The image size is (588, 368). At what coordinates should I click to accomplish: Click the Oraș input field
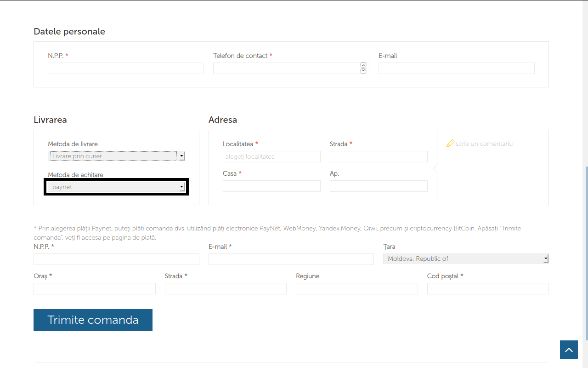point(95,288)
